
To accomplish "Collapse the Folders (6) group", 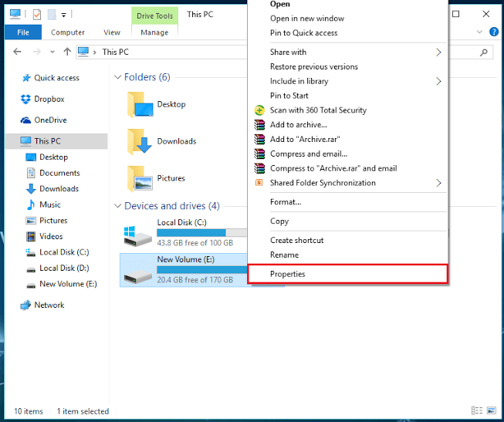I will pos(117,77).
